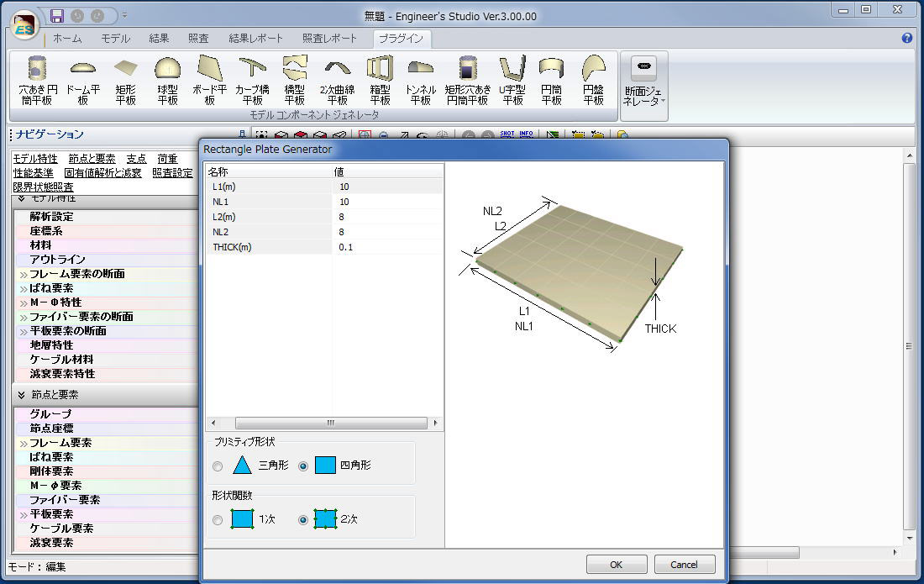Expand フレーム要素の断面 in the navigation tree
The width and height of the screenshot is (924, 584).
pyautogui.click(x=24, y=275)
